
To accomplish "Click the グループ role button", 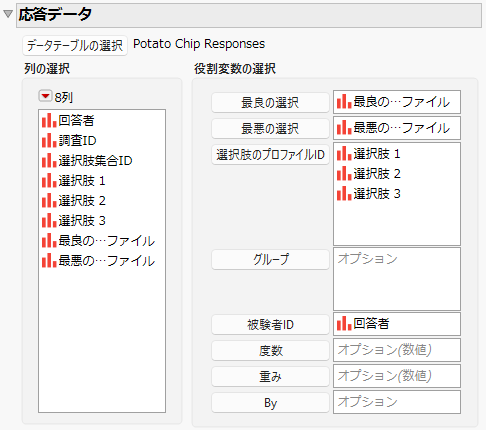I will click(270, 259).
